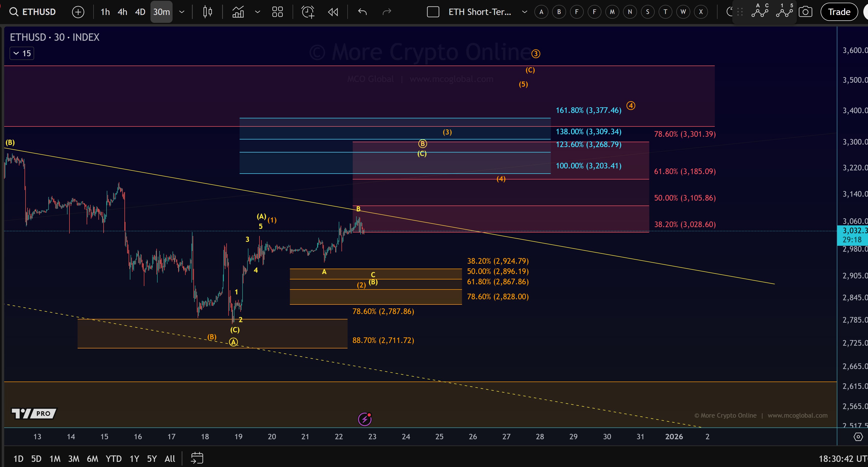Open the multi-chart layout grid picker
The height and width of the screenshot is (467, 868).
(277, 12)
